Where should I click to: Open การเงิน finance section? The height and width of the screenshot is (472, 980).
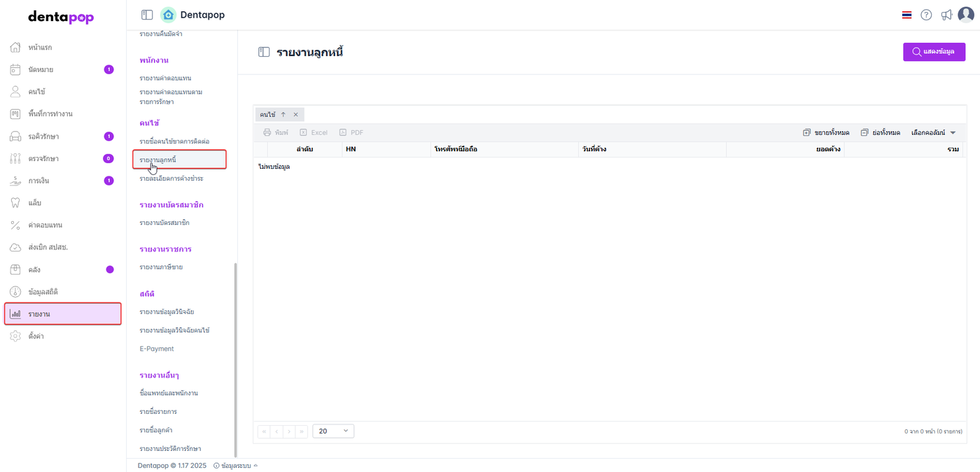62,181
